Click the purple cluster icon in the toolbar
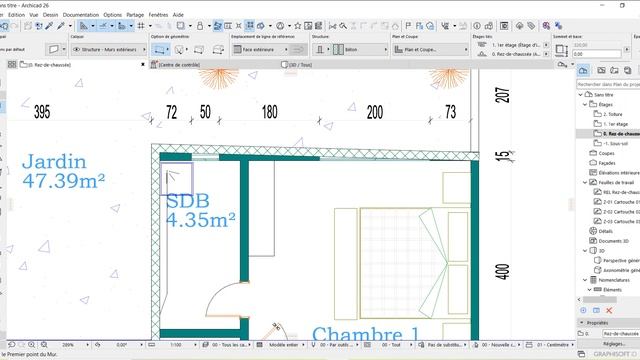This screenshot has width=640, height=360. pos(546,26)
